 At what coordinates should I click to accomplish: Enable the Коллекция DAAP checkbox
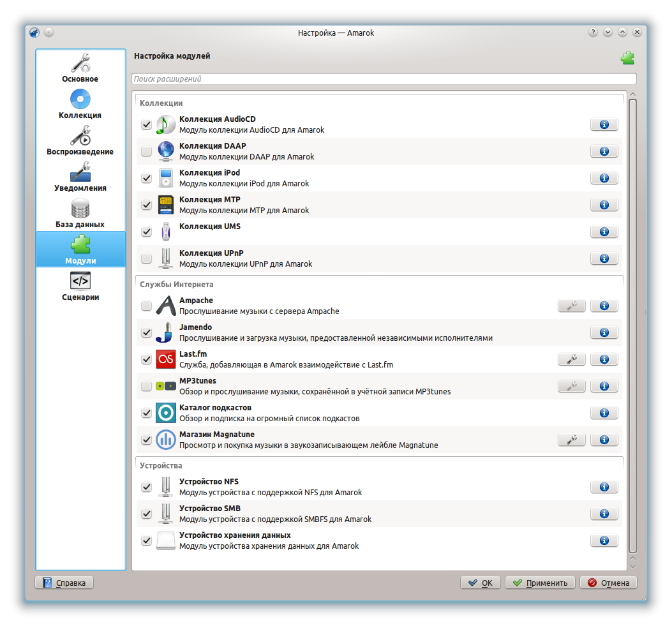[147, 151]
